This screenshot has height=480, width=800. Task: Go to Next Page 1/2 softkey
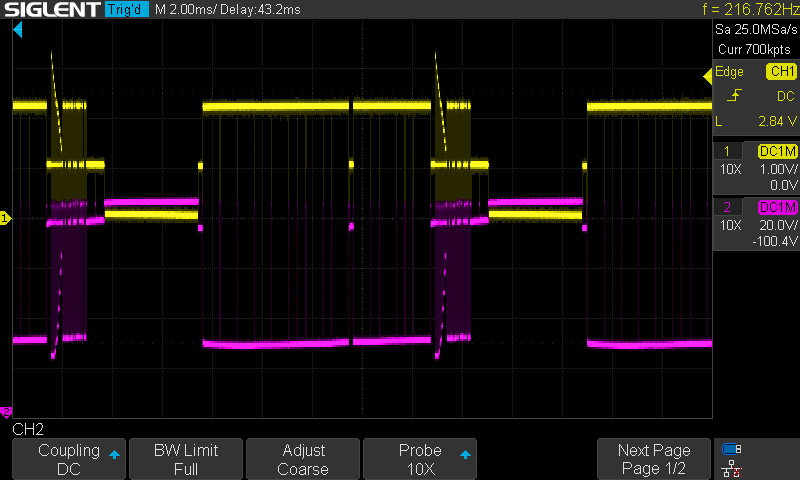pos(654,459)
